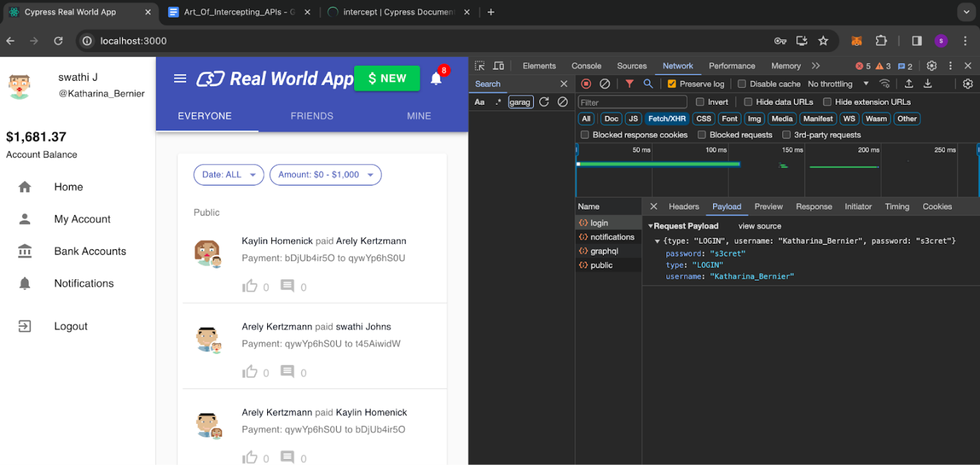The width and height of the screenshot is (980, 465).
Task: Collapse the Request Payload section
Action: click(x=651, y=226)
